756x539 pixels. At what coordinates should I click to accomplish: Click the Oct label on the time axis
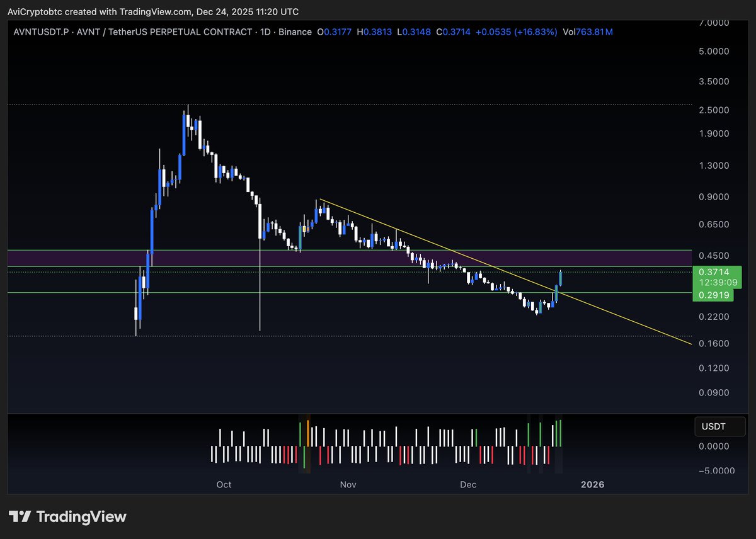[x=224, y=484]
